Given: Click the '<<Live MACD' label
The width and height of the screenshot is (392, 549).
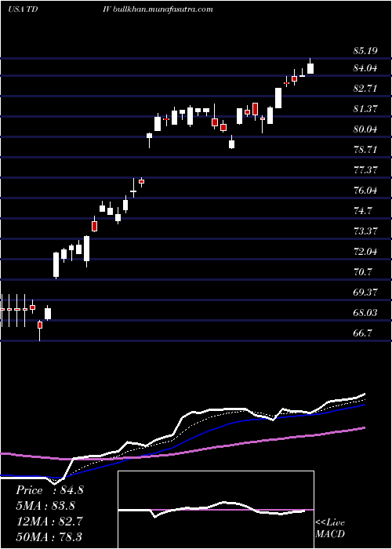Looking at the screenshot, I should [x=330, y=529].
